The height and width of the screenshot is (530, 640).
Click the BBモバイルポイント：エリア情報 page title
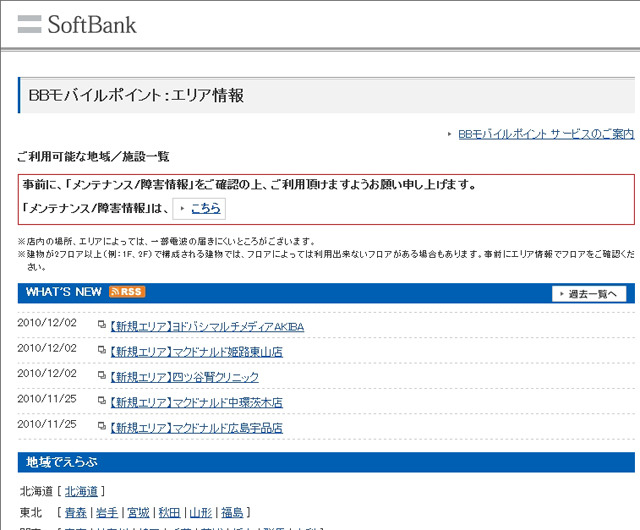click(x=136, y=96)
